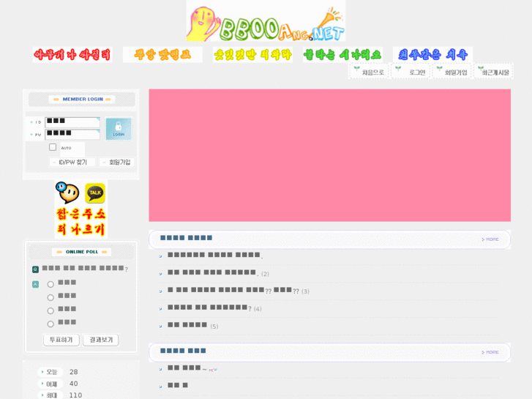This screenshot has width=532, height=399.
Task: Enable the AUTO login checkbox
Action: [x=53, y=147]
